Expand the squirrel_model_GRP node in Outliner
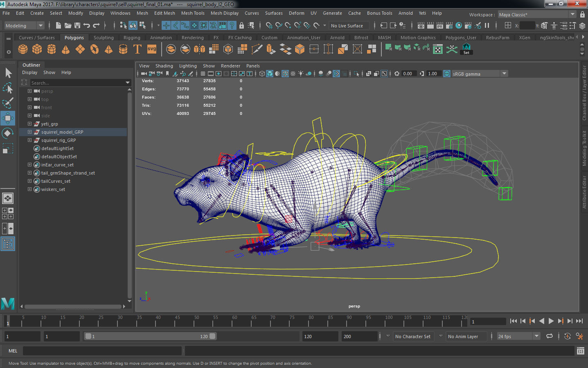This screenshot has width=588, height=368. (x=29, y=132)
